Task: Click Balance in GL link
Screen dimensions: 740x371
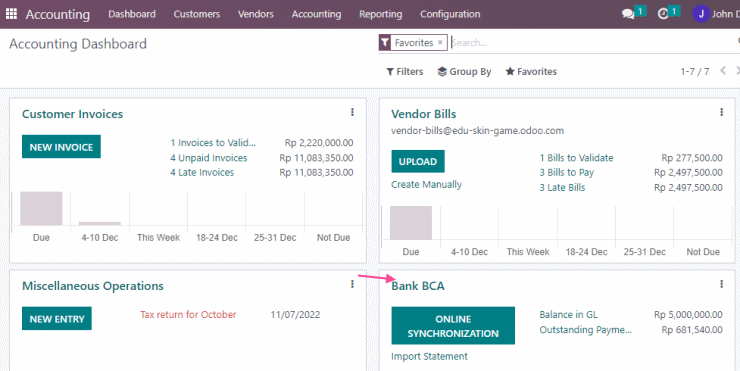Action: pos(569,314)
